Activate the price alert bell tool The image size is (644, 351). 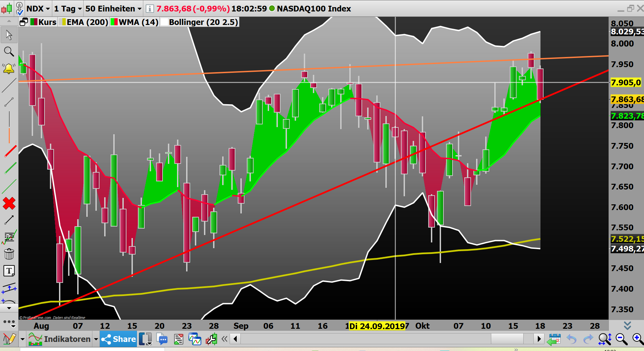(9, 68)
